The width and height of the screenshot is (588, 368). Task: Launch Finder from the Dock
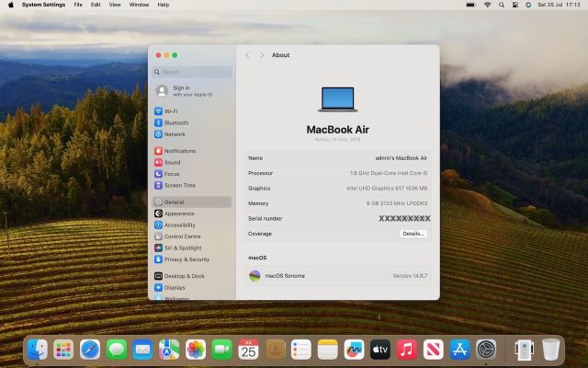click(x=37, y=350)
